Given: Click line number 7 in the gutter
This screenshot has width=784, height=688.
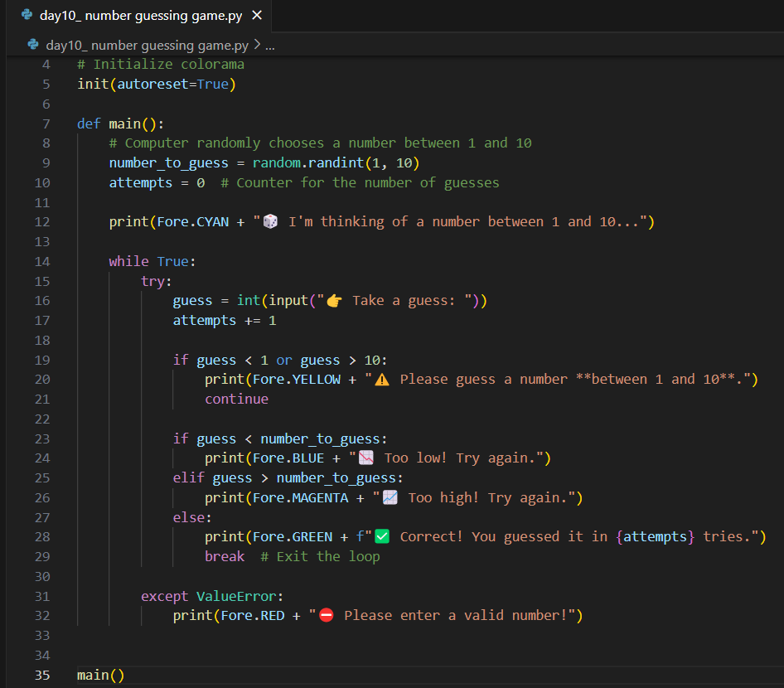Looking at the screenshot, I should click(46, 124).
